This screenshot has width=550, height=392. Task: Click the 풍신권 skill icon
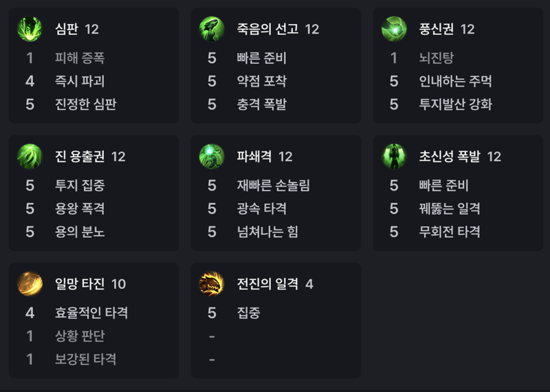(x=394, y=29)
